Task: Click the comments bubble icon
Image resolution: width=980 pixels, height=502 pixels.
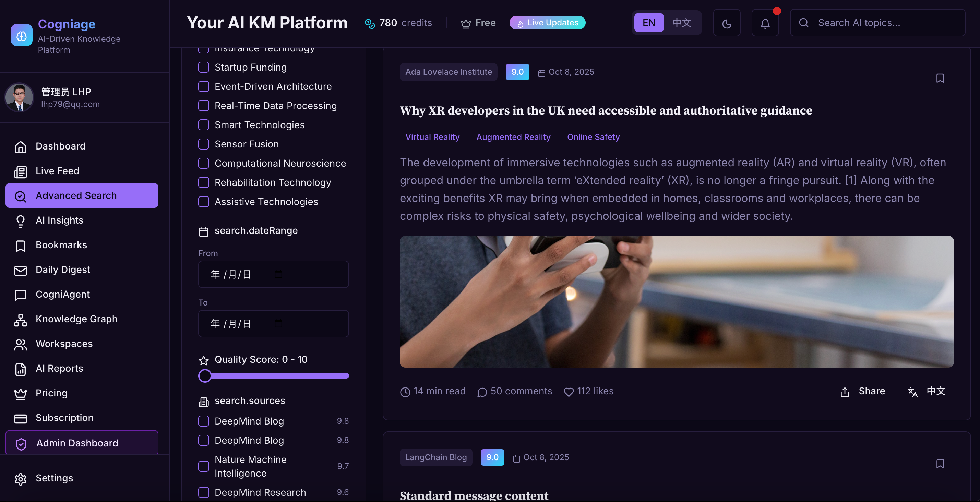Action: [x=482, y=392]
